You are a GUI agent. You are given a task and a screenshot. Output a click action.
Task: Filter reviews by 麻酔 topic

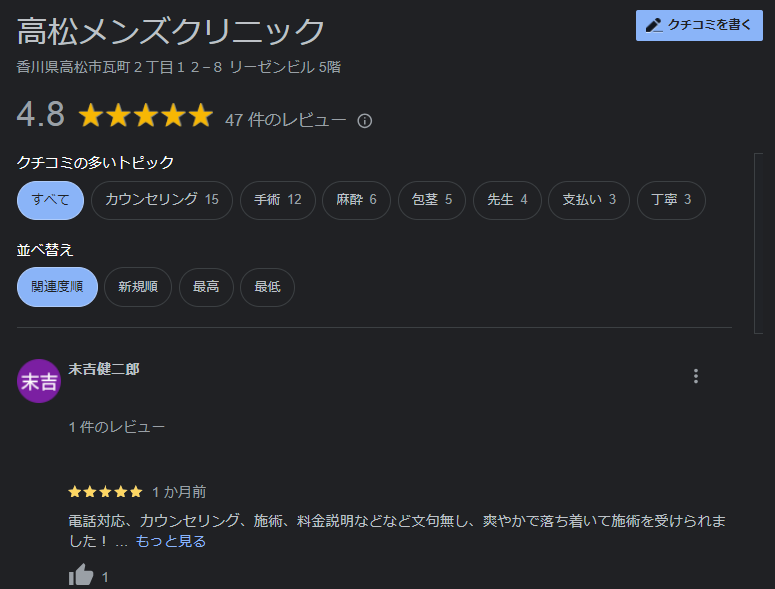[x=356, y=200]
